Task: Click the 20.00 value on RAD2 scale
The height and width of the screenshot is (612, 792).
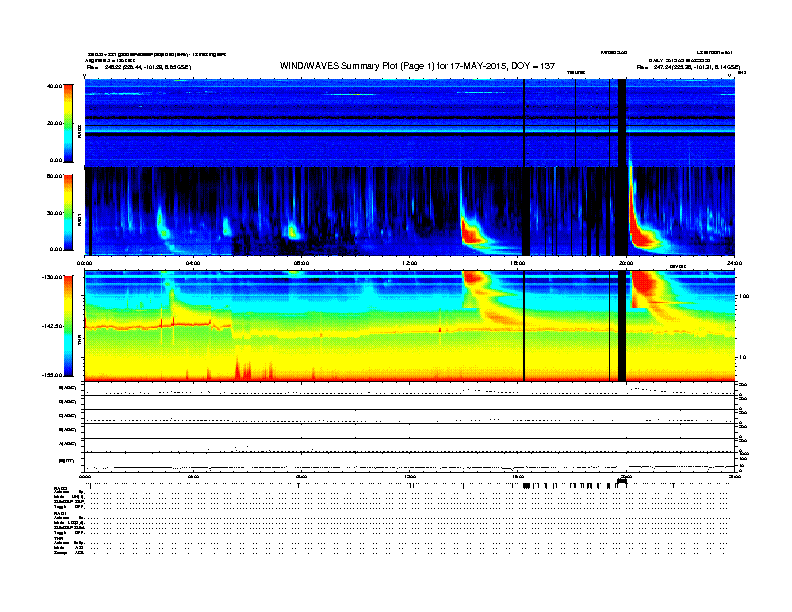Action: [x=54, y=123]
